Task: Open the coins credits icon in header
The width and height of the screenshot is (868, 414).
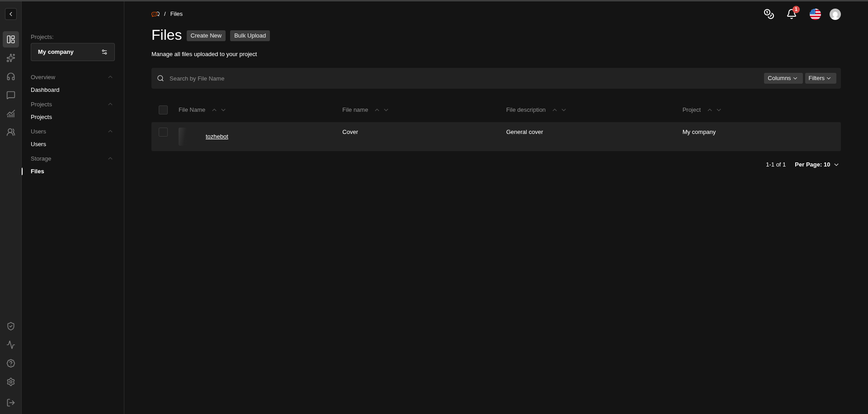Action: point(769,14)
